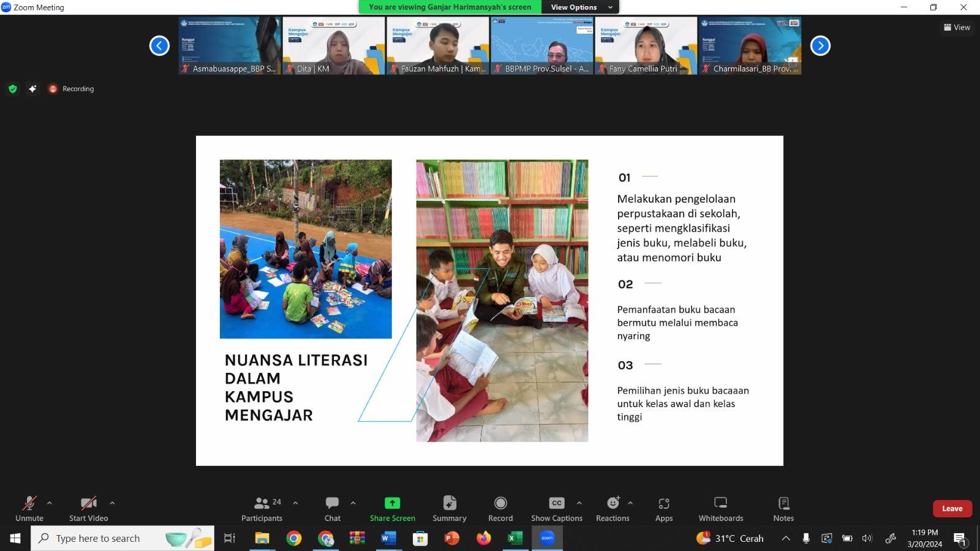980x551 pixels.
Task: Open the Apps panel
Action: 664,509
